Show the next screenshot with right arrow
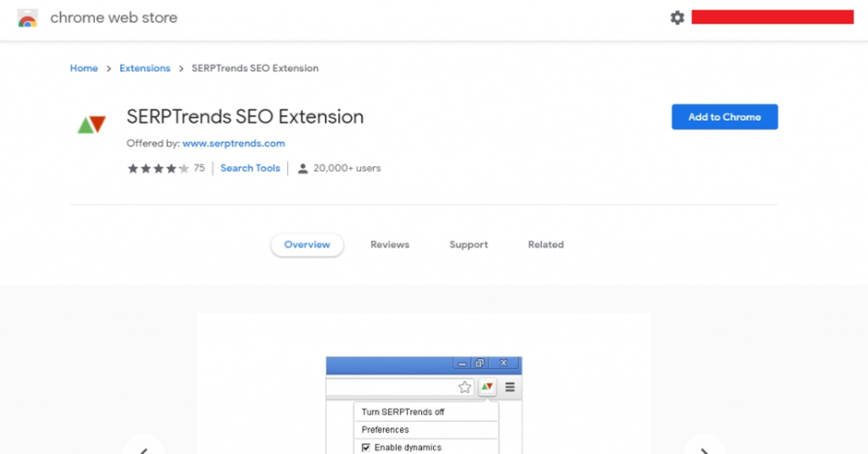The width and height of the screenshot is (868, 454). click(x=705, y=448)
